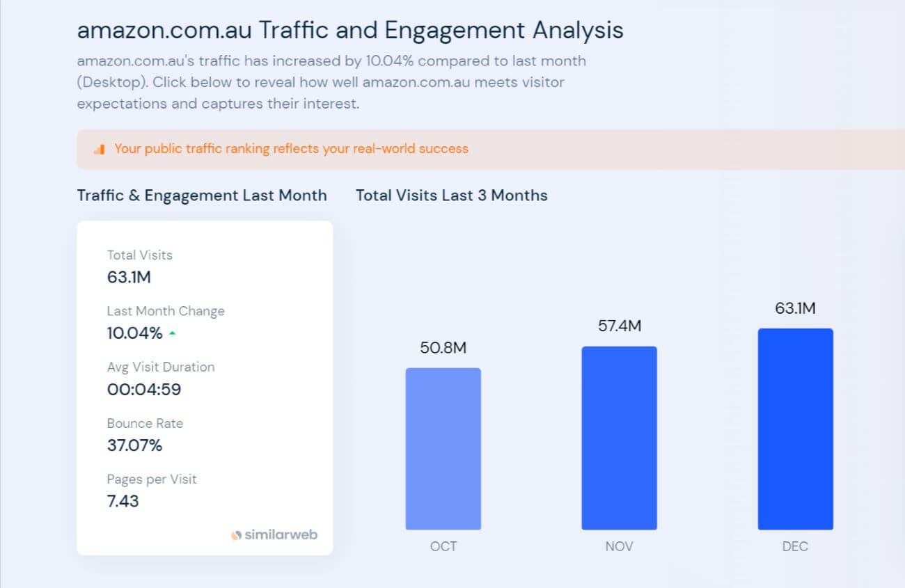The image size is (905, 588).
Task: Click the Traffic and Engagement Analysis title
Action: (350, 31)
